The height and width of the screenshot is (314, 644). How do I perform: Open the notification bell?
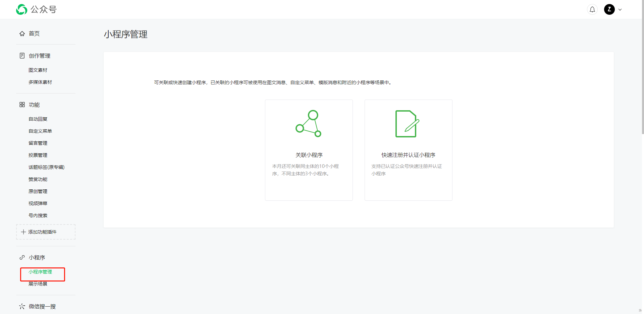click(592, 9)
